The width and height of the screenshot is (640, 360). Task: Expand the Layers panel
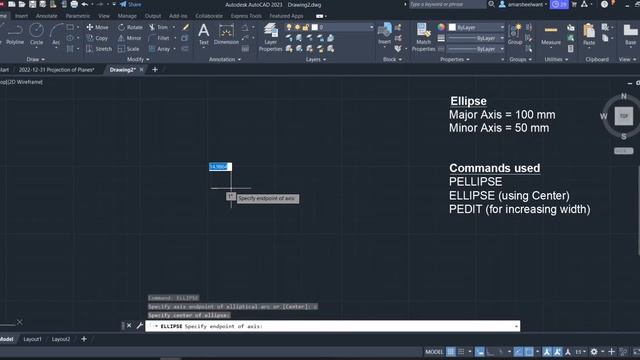point(316,60)
